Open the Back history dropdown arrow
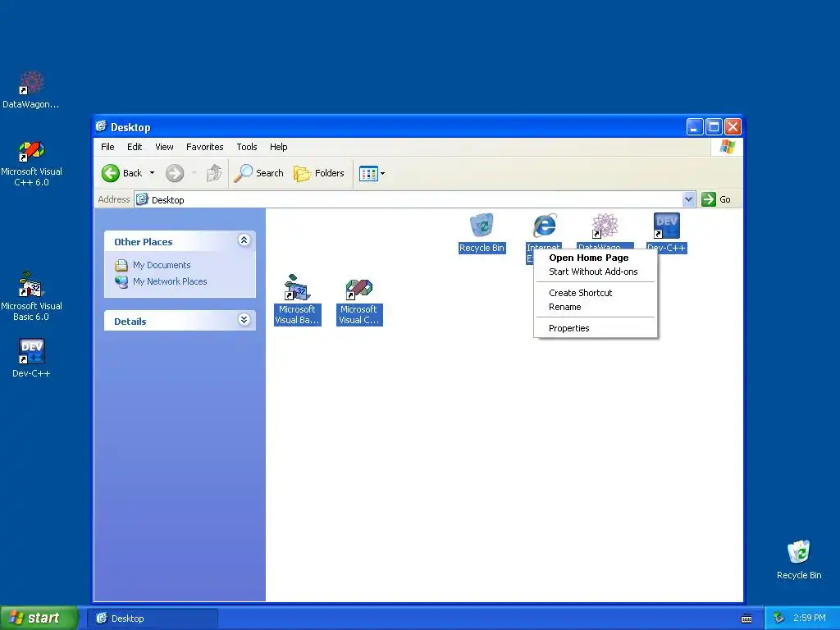 152,173
